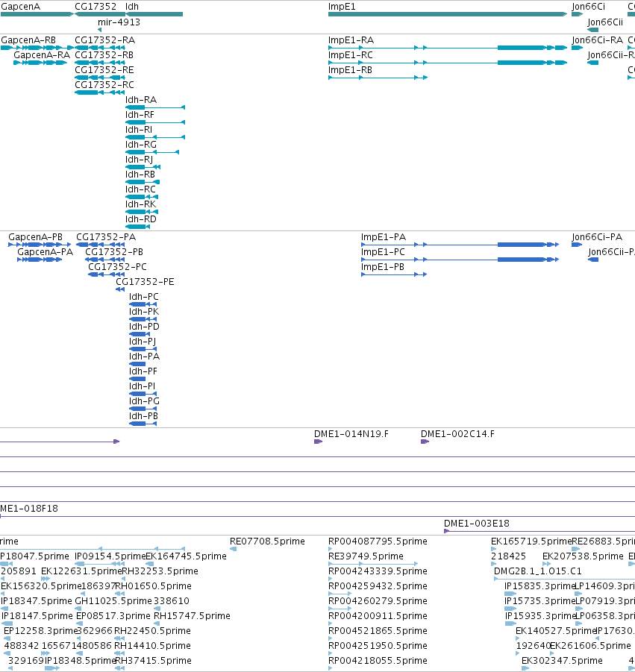Click the Jon66Ci gene label
The image size is (635, 672).
(588, 7)
